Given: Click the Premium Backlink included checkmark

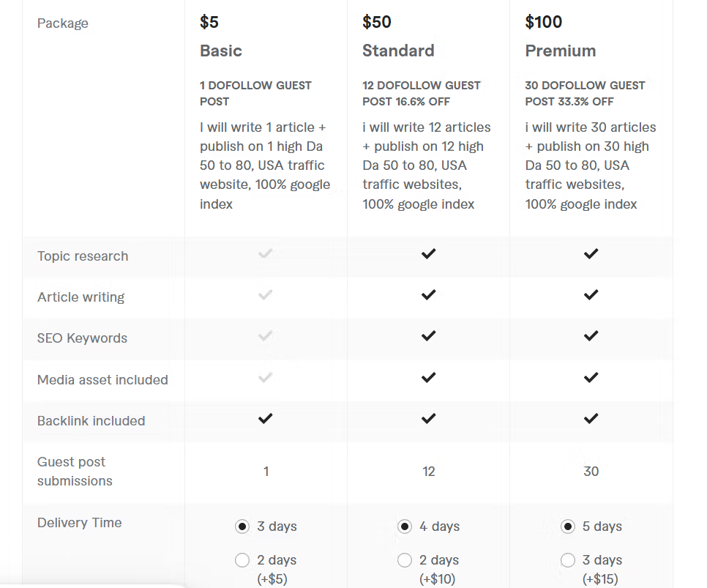Looking at the screenshot, I should click(x=591, y=418).
